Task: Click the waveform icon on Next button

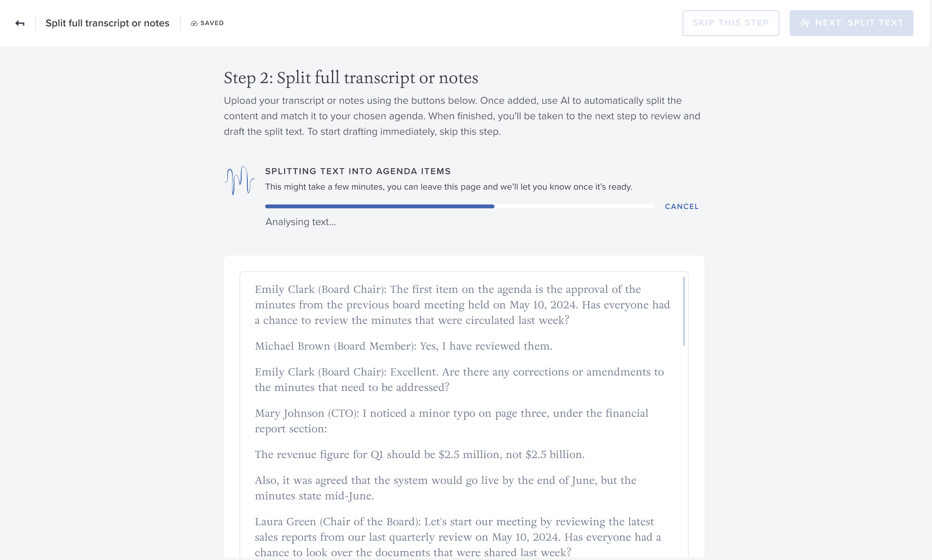Action: click(x=805, y=23)
